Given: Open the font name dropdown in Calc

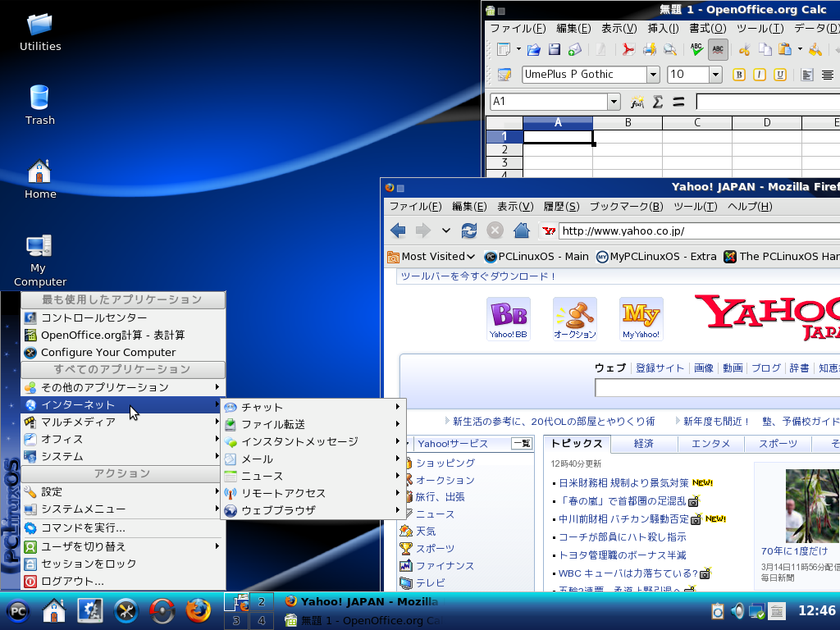Looking at the screenshot, I should tap(653, 75).
